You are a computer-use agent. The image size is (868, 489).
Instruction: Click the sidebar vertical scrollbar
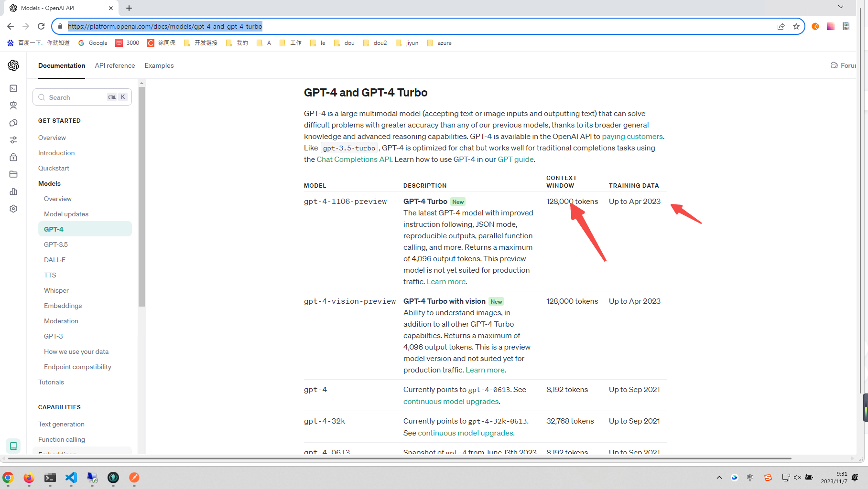(x=141, y=196)
